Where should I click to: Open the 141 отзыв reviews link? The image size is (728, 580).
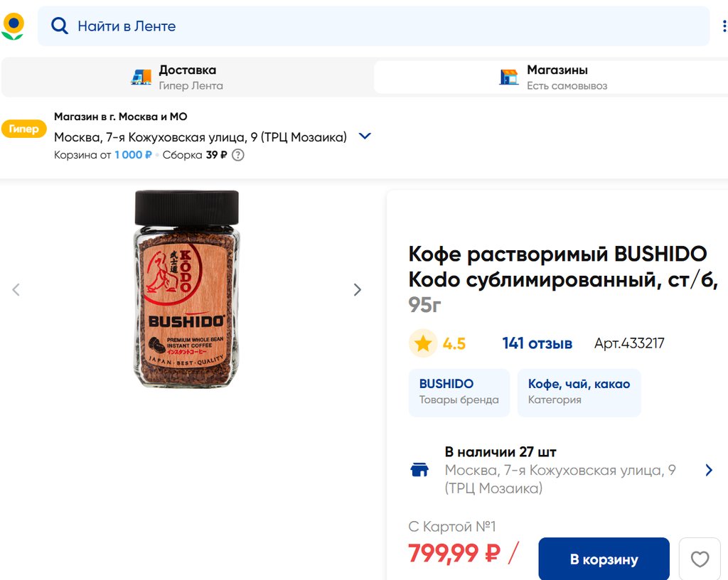point(537,343)
